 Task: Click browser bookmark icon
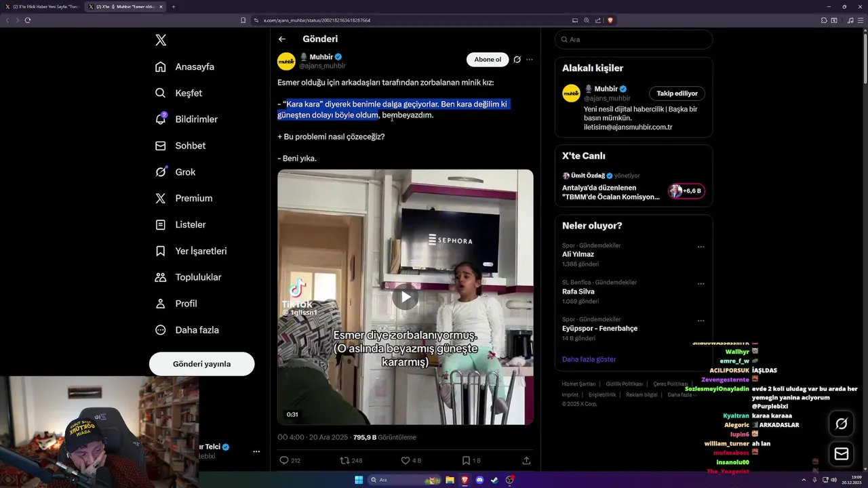(x=243, y=20)
